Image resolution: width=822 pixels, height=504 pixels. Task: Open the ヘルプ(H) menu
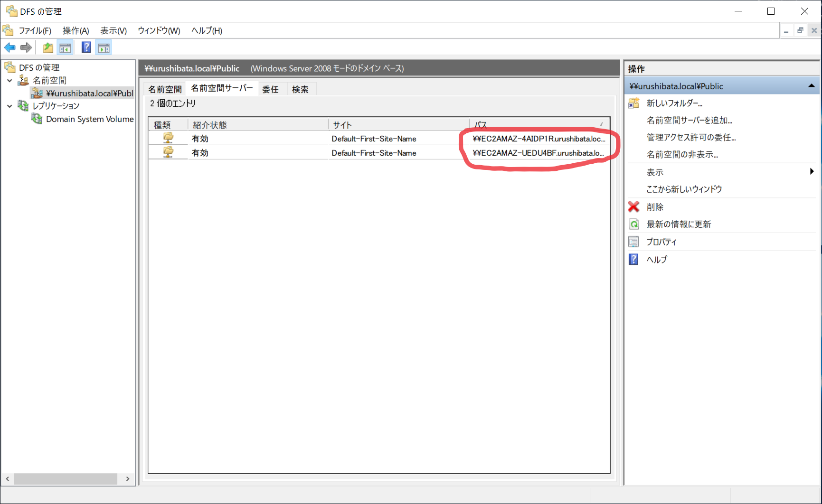point(207,31)
